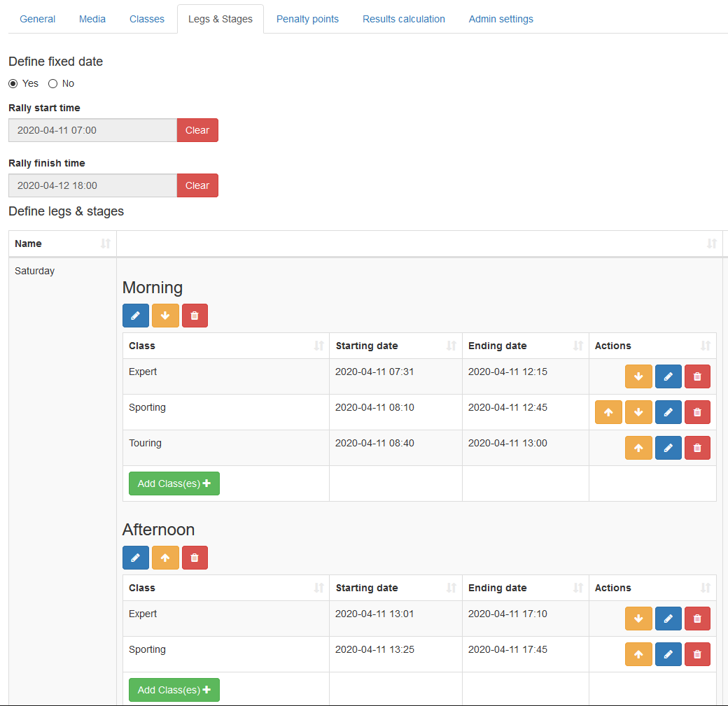Switch to the Classes tab

click(x=147, y=19)
